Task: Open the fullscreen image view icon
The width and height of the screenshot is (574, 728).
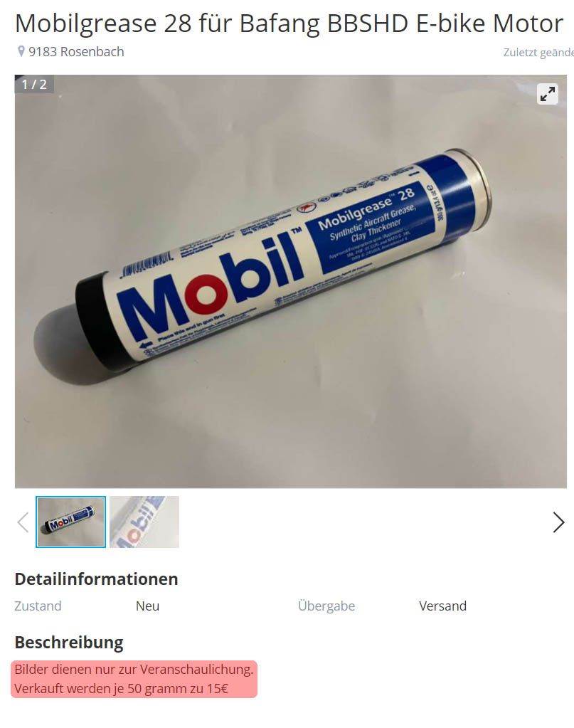Action: point(548,94)
